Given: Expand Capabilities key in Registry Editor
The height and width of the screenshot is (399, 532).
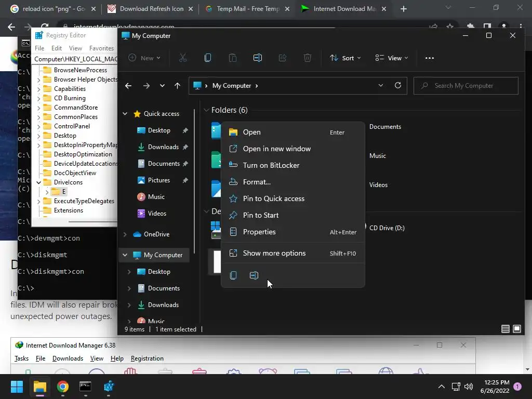Looking at the screenshot, I should [x=38, y=89].
